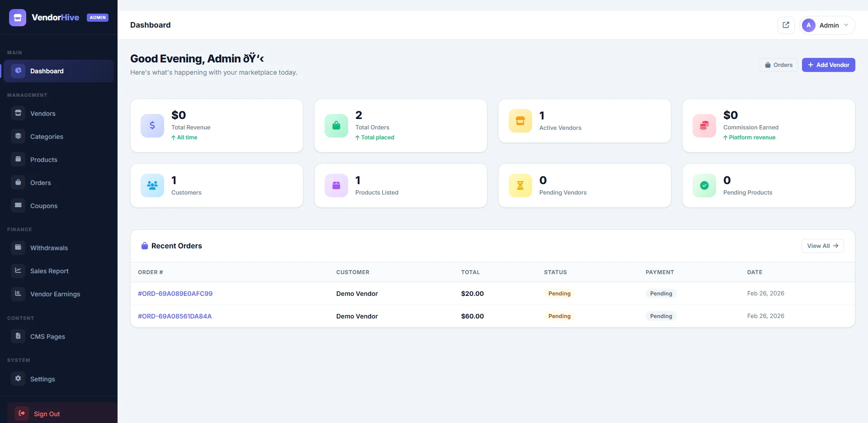
Task: Open Settings via the gear icon
Action: point(18,379)
